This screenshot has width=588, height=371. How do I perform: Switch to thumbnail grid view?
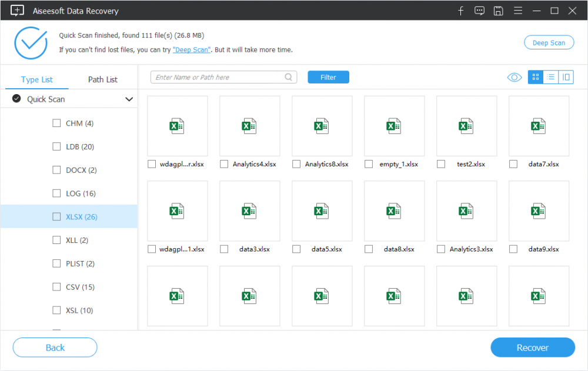(x=536, y=77)
